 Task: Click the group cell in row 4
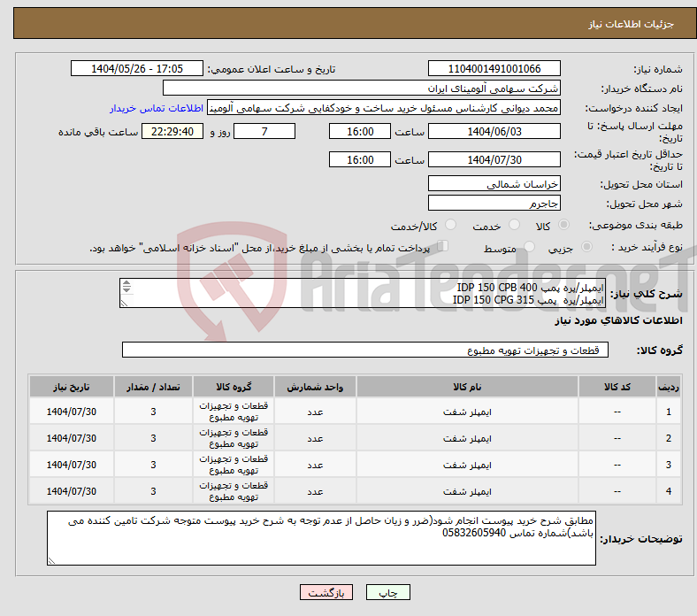coord(234,491)
